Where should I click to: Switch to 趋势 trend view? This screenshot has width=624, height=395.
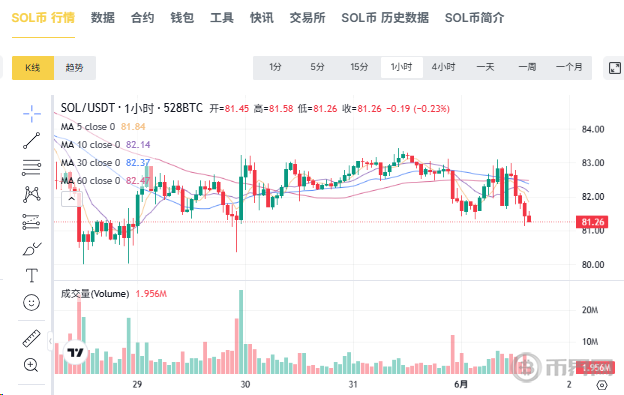click(x=74, y=68)
